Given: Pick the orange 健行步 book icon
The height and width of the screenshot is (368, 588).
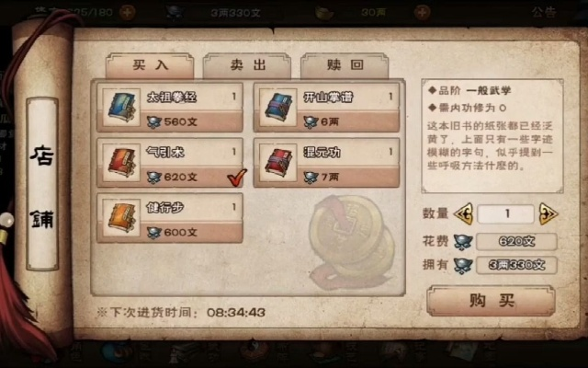Looking at the screenshot, I should coord(121,218).
